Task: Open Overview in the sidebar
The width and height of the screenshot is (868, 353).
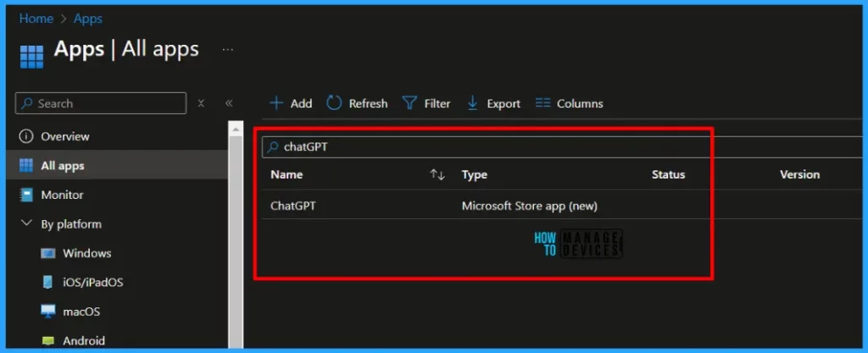Action: point(64,136)
